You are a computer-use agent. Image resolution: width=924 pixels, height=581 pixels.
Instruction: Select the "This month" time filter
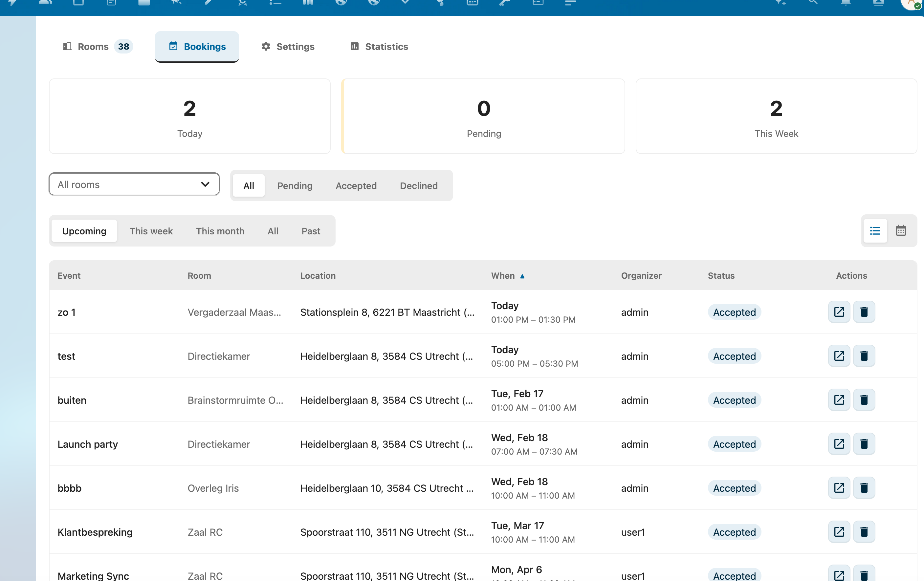(220, 231)
